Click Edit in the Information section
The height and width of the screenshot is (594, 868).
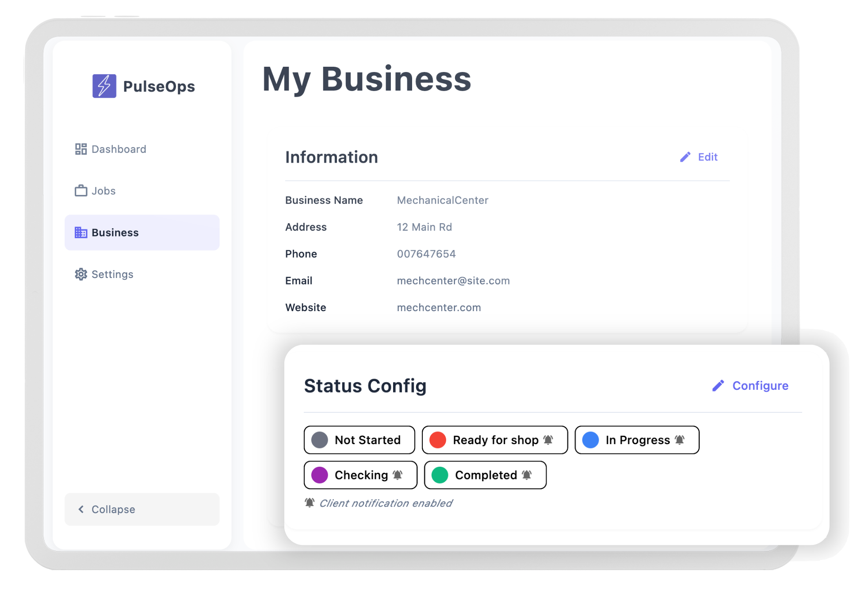(x=699, y=157)
